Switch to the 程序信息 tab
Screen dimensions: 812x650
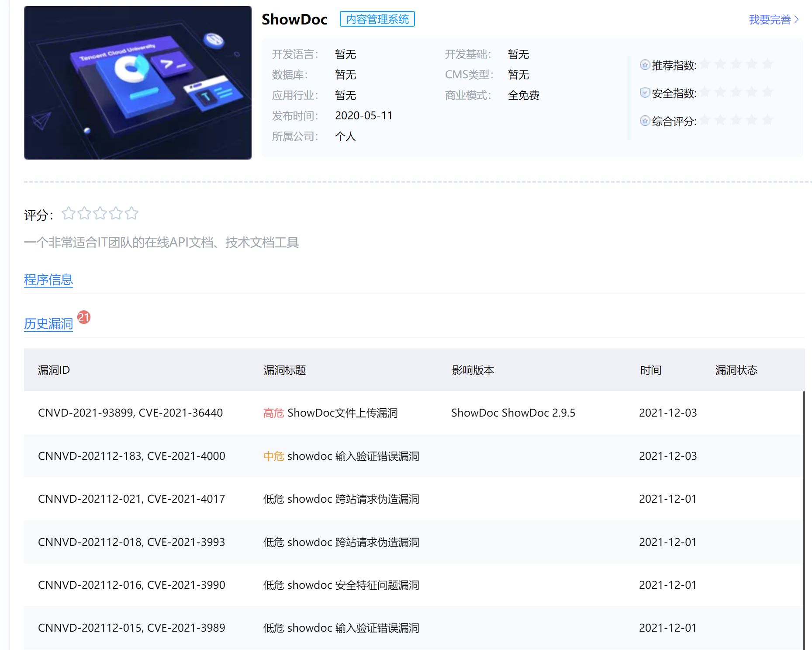pyautogui.click(x=48, y=280)
